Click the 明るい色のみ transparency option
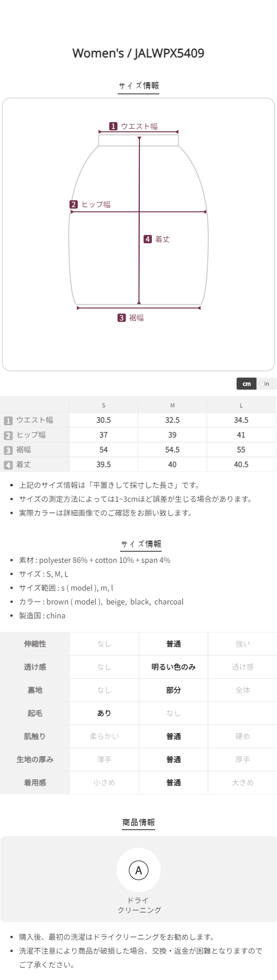Viewport: 277px width, 980px height. coord(174,667)
